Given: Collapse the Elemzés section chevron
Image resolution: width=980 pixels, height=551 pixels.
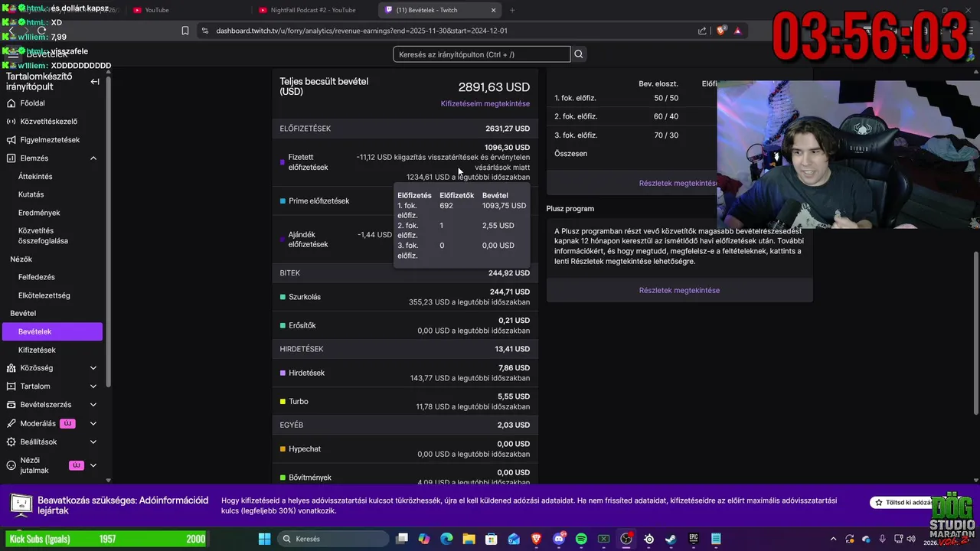Looking at the screenshot, I should coord(93,158).
